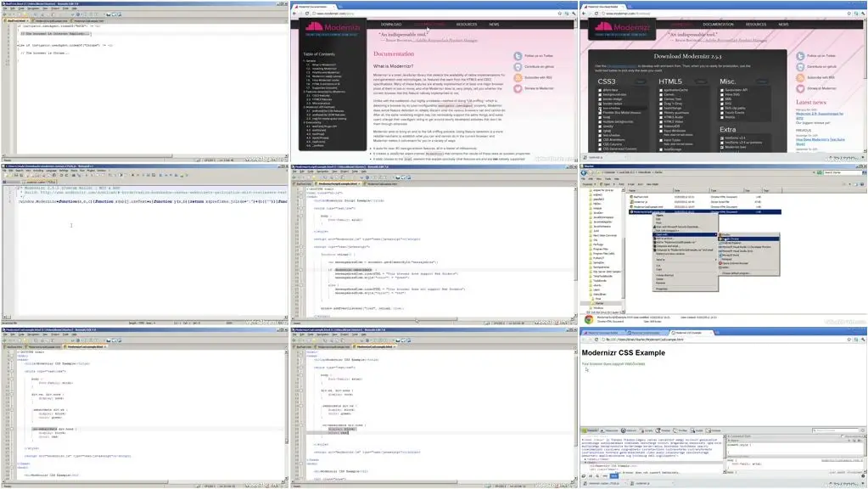868x489 pixels.
Task: Open the address path dropdown in Explorer
Action: [x=813, y=173]
